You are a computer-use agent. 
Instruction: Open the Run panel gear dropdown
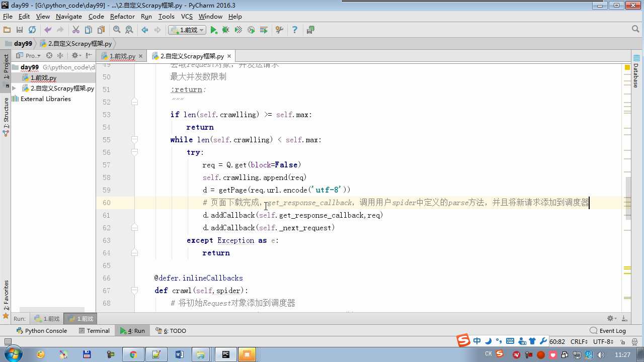pos(612,318)
